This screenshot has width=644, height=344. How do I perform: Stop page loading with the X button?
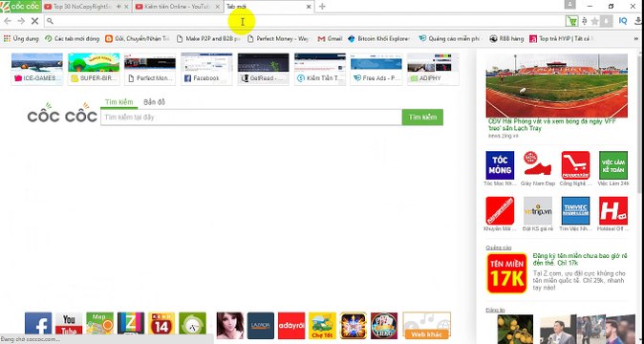(x=35, y=21)
